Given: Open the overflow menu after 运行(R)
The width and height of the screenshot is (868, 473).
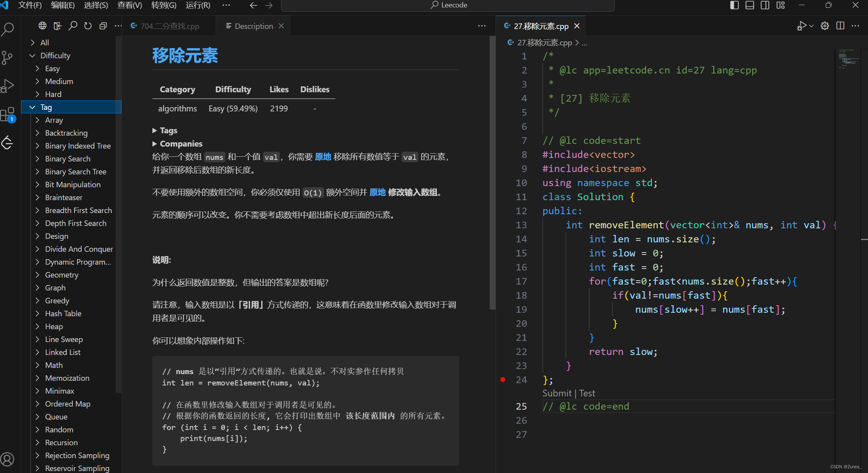Looking at the screenshot, I should [226, 5].
